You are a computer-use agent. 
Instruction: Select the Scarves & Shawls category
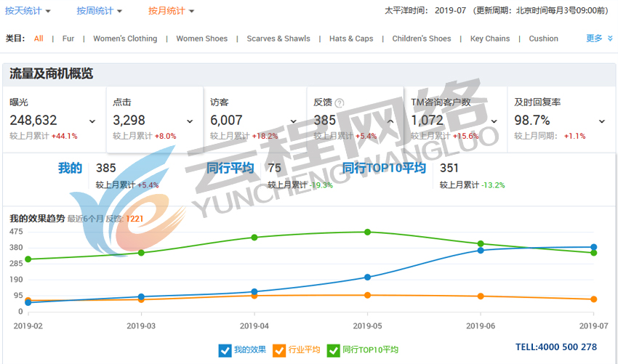[278, 39]
